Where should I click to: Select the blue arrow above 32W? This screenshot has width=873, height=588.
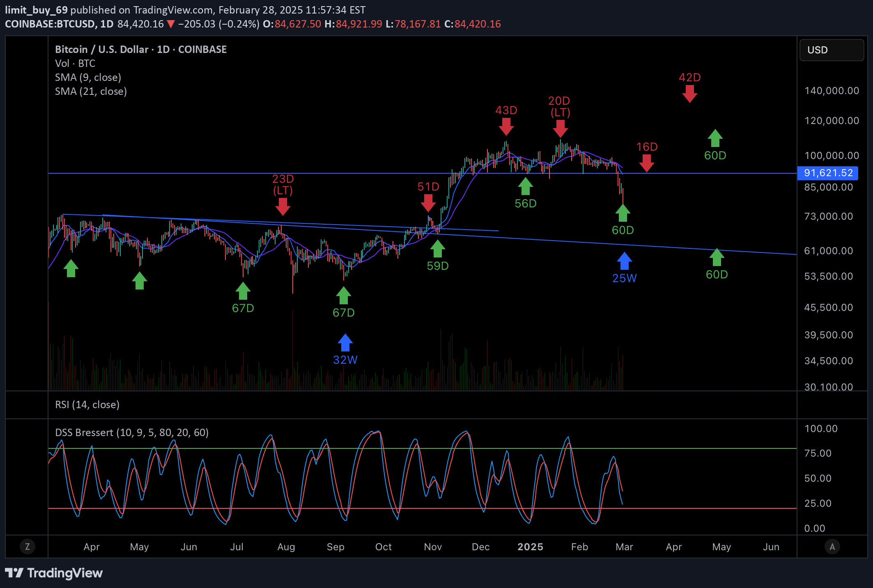pos(345,342)
